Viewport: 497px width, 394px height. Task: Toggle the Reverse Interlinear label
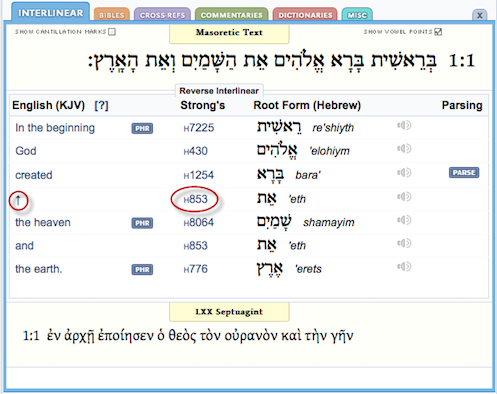tap(219, 91)
